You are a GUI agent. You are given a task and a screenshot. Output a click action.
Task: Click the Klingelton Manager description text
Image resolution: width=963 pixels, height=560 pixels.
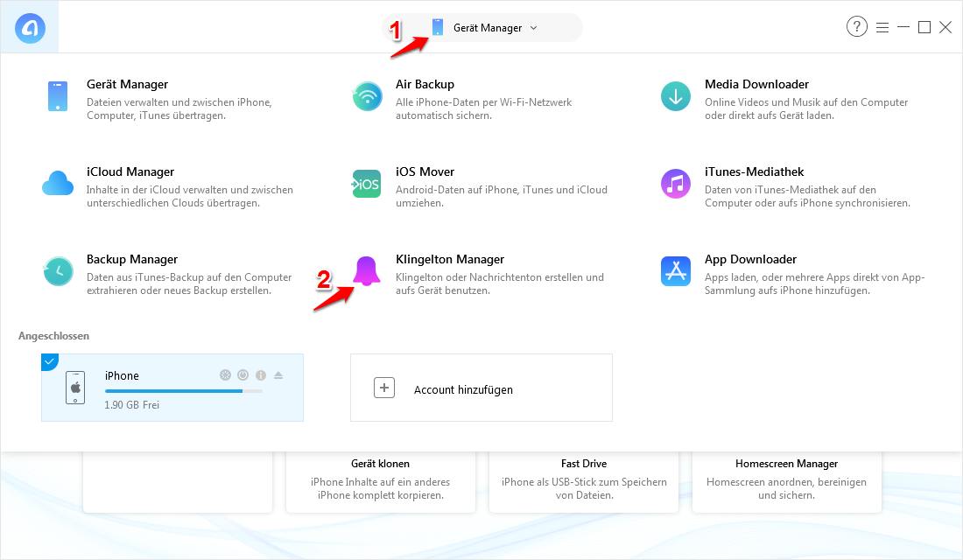[499, 283]
